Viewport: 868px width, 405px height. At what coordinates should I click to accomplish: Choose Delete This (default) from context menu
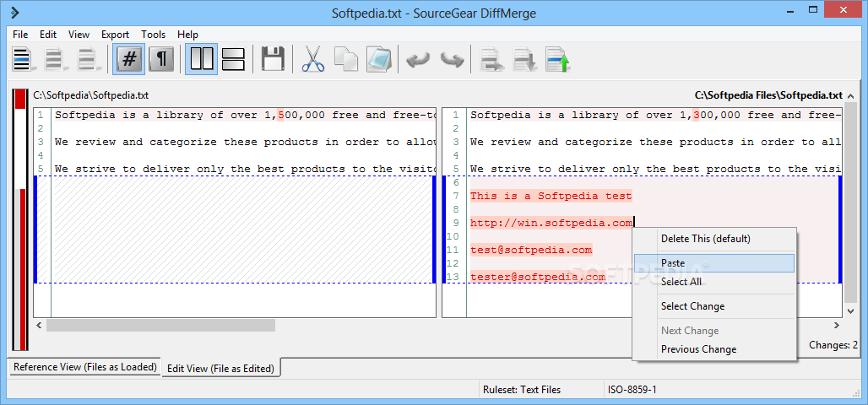tap(714, 239)
